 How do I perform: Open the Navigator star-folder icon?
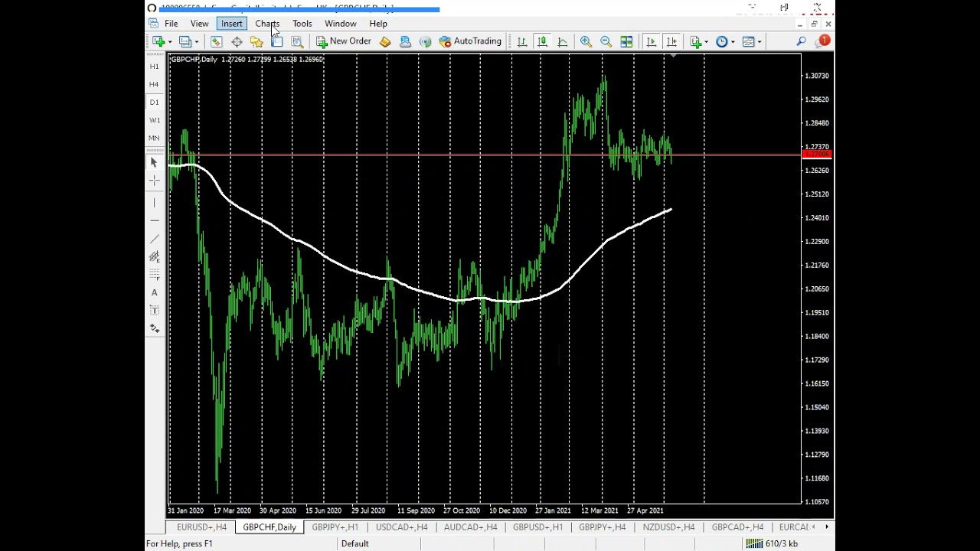256,41
